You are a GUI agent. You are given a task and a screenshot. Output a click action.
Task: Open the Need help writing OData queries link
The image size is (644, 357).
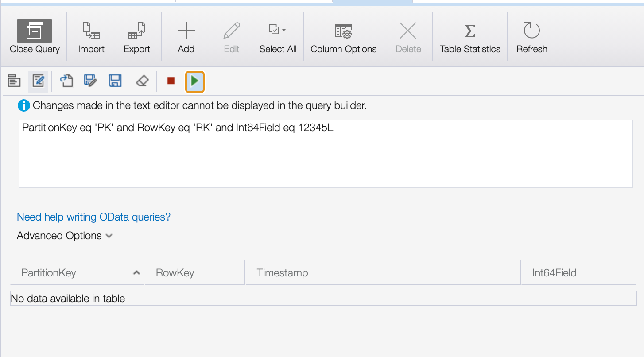point(93,217)
